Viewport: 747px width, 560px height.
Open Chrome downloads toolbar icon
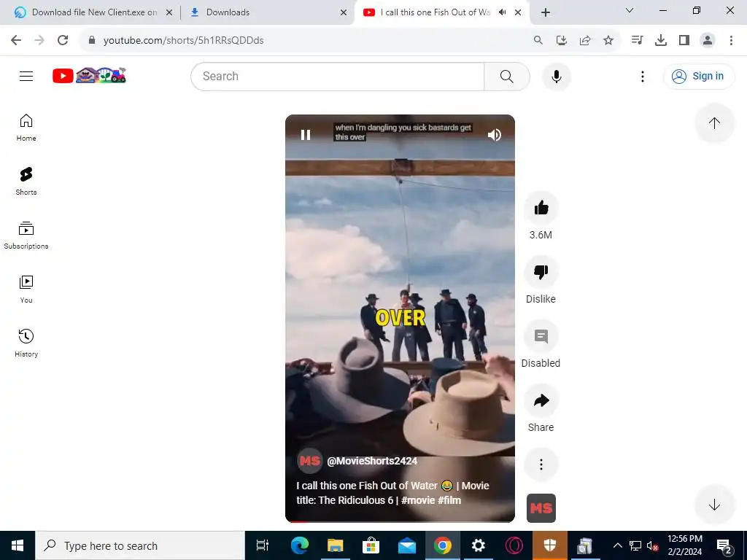pos(661,40)
